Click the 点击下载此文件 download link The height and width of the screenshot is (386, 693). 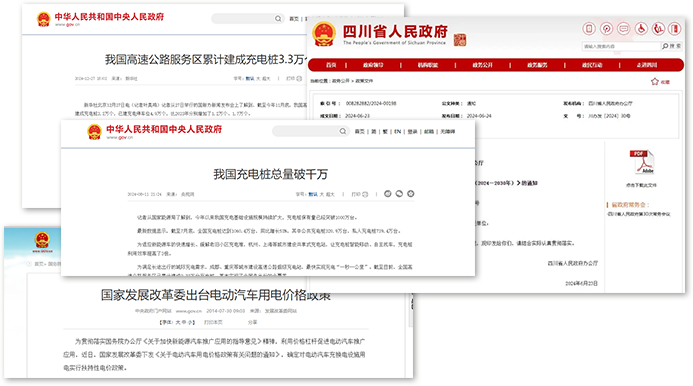click(x=641, y=185)
